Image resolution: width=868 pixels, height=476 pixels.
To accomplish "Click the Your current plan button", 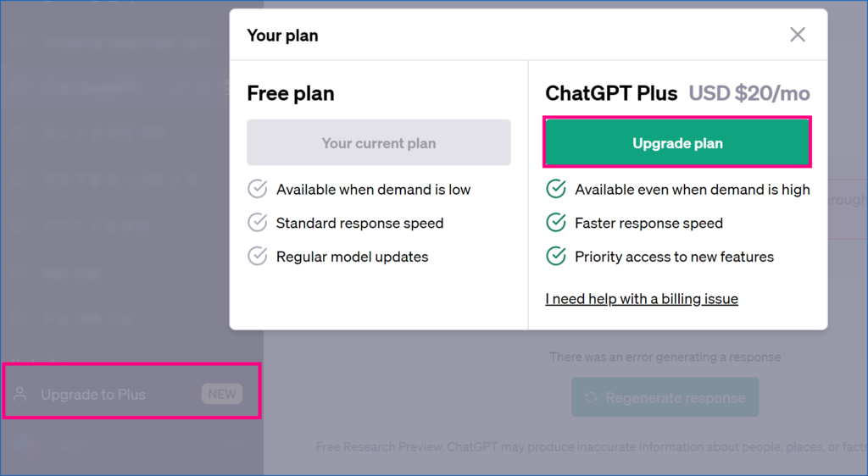I will coord(378,143).
